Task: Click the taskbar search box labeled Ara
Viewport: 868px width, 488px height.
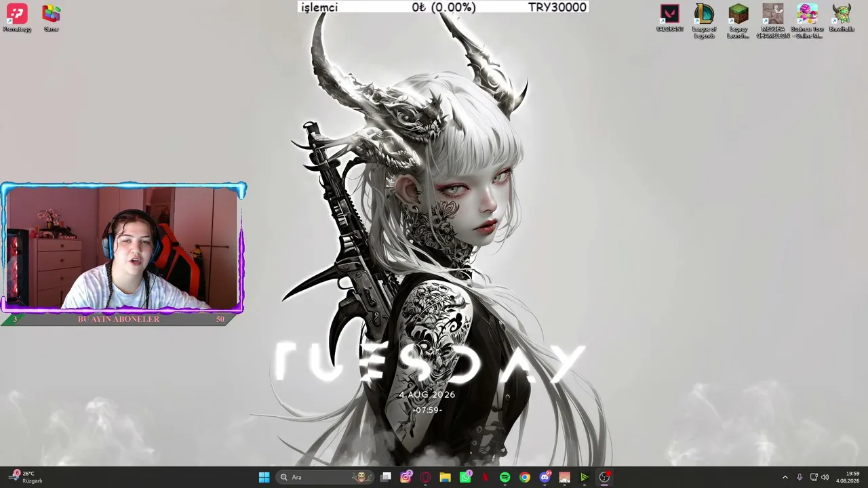Action: pos(325,477)
